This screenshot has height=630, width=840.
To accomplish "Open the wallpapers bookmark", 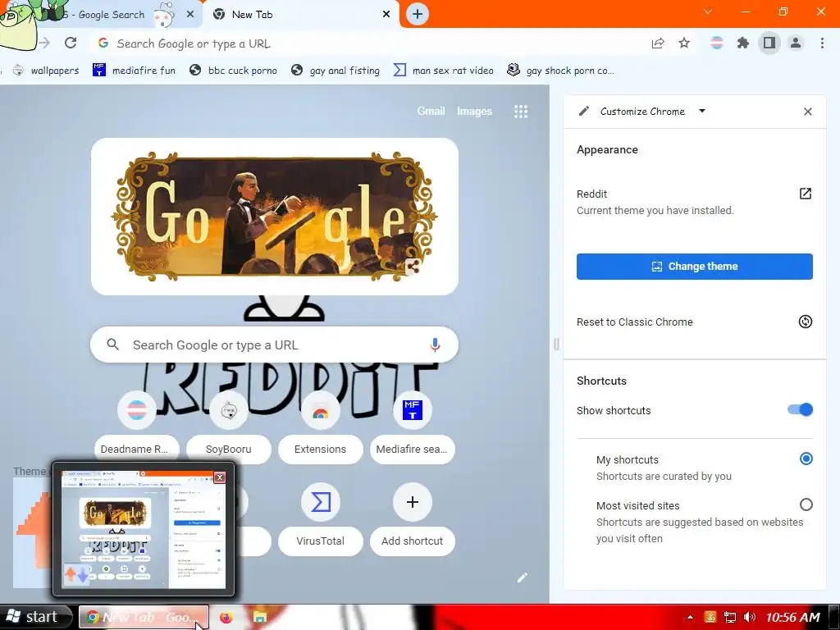I will [46, 71].
